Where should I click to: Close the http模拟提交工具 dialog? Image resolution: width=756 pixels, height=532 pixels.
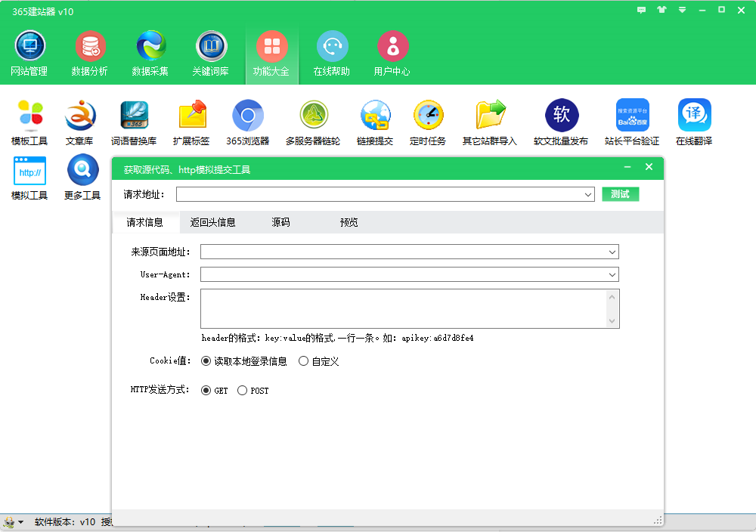point(649,167)
